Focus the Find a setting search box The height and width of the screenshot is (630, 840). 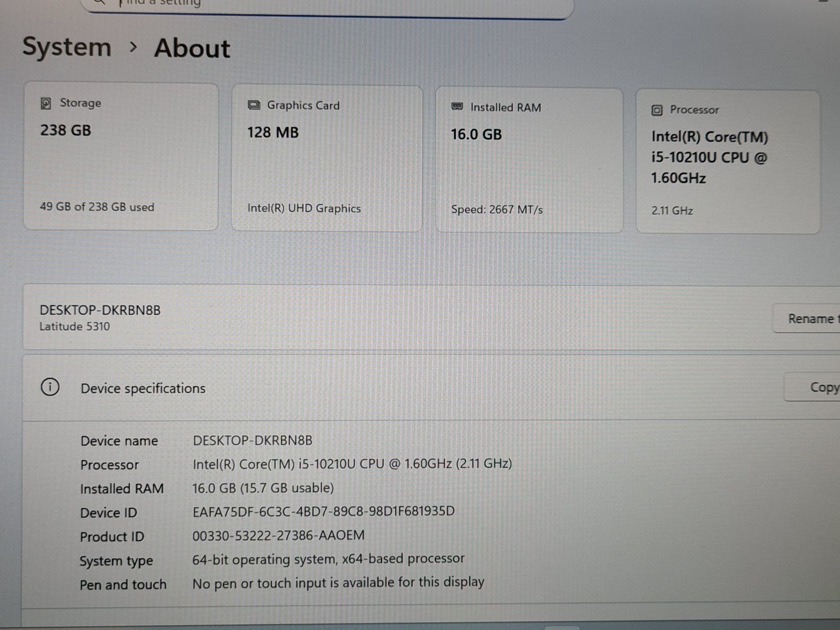tap(325, 4)
